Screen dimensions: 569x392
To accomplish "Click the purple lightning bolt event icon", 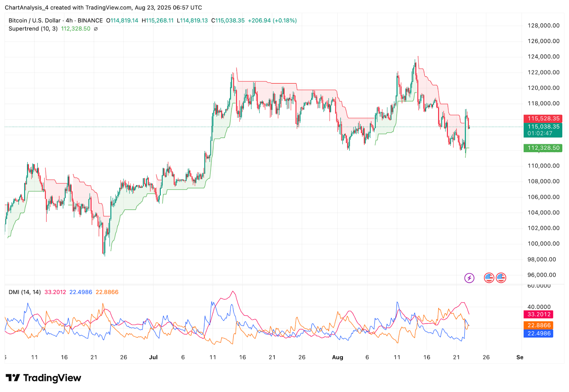I will (x=469, y=278).
